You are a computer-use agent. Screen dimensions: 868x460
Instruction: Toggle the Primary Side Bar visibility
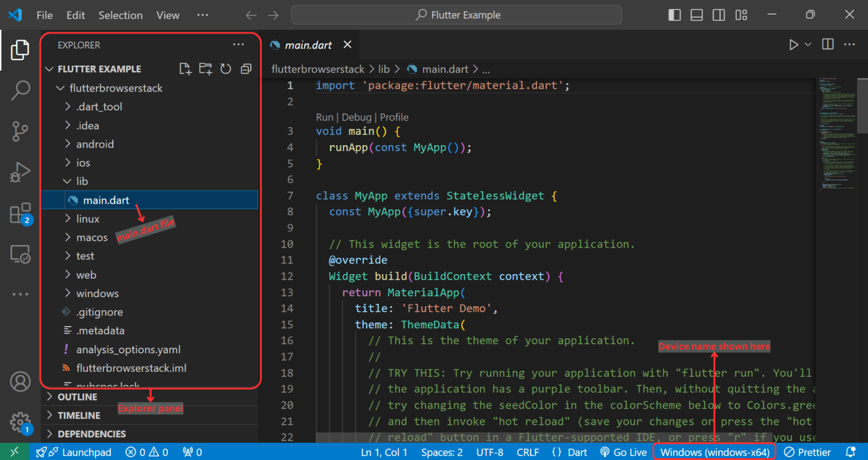(674, 15)
